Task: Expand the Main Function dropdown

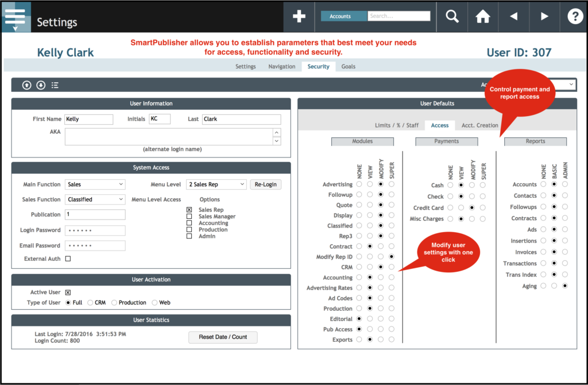Action: click(95, 184)
